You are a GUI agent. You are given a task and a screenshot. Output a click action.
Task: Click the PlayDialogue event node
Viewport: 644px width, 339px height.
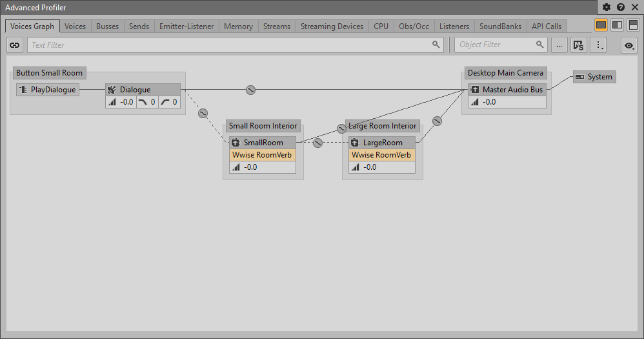(47, 90)
